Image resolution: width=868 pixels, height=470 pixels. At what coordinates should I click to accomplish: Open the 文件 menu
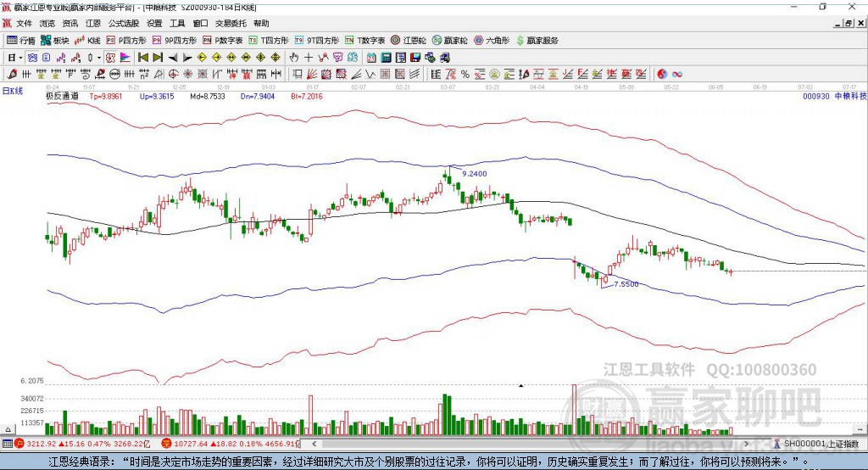[x=24, y=23]
